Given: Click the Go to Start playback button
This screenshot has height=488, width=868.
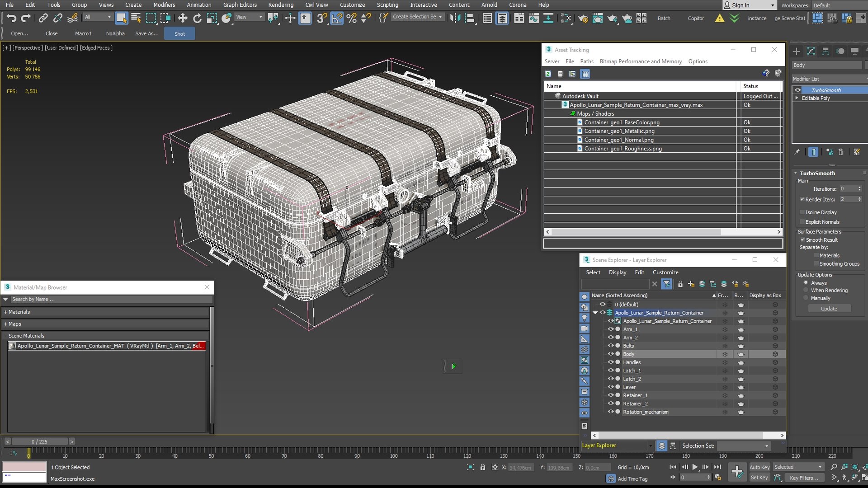Looking at the screenshot, I should [673, 467].
